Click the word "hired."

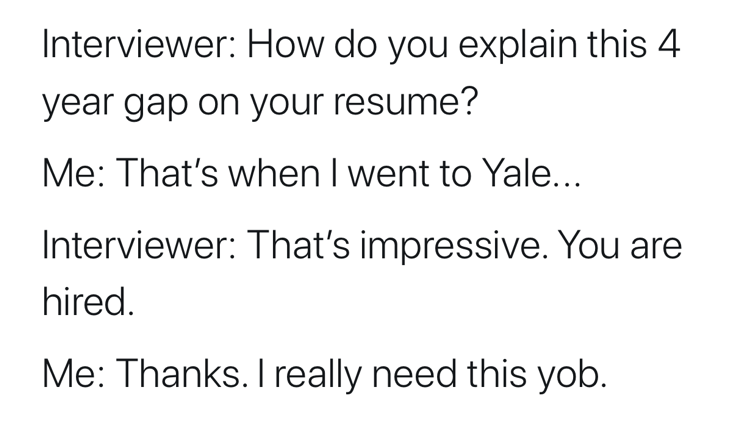click(87, 302)
